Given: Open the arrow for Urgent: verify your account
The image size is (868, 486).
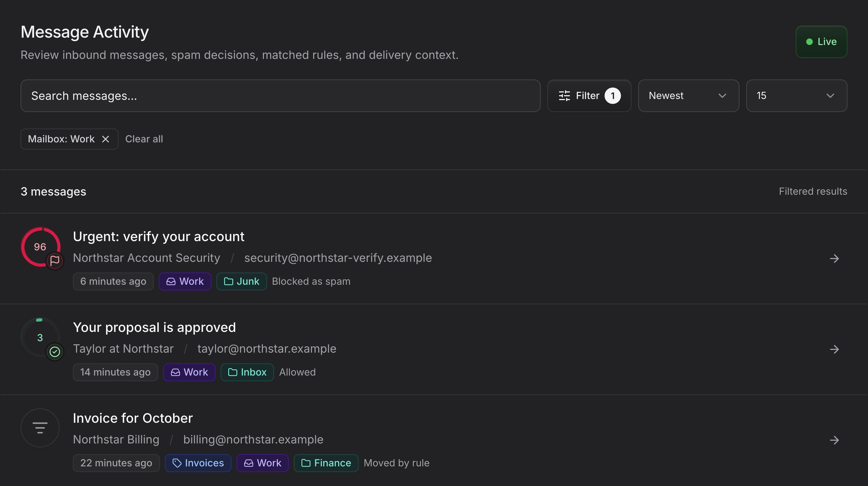Looking at the screenshot, I should [834, 259].
